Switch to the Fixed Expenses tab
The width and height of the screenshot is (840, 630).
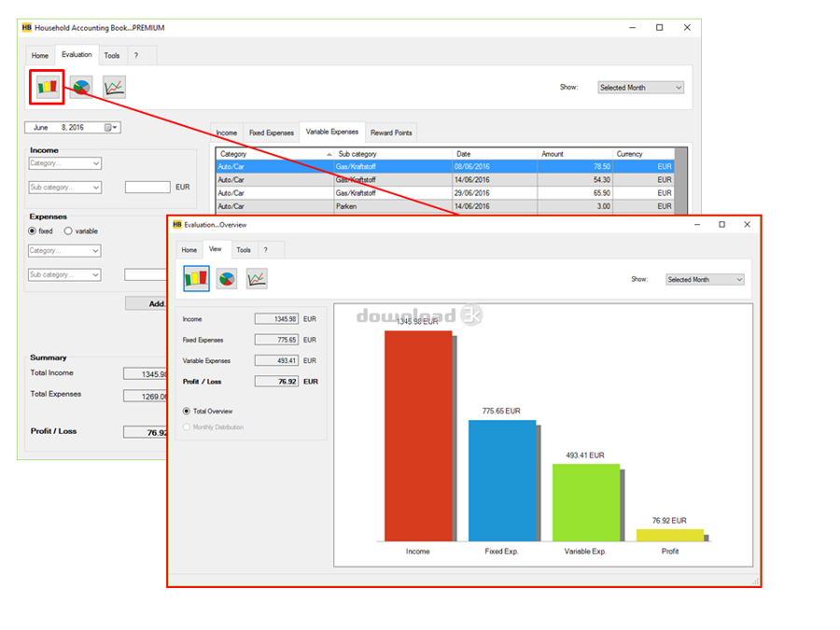coord(271,133)
